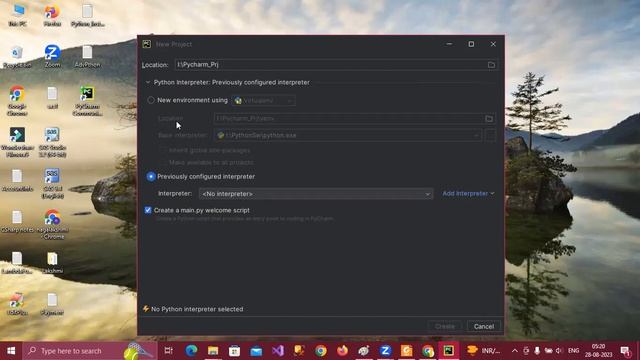Click the volume icon in system tray
This screenshot has height=360, width=640.
(x=559, y=351)
